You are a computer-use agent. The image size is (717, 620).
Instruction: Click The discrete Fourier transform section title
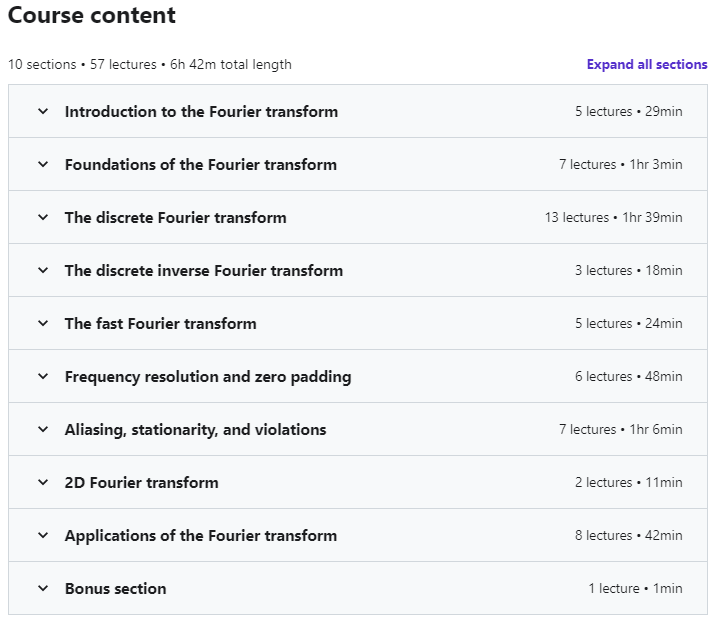[x=175, y=218]
